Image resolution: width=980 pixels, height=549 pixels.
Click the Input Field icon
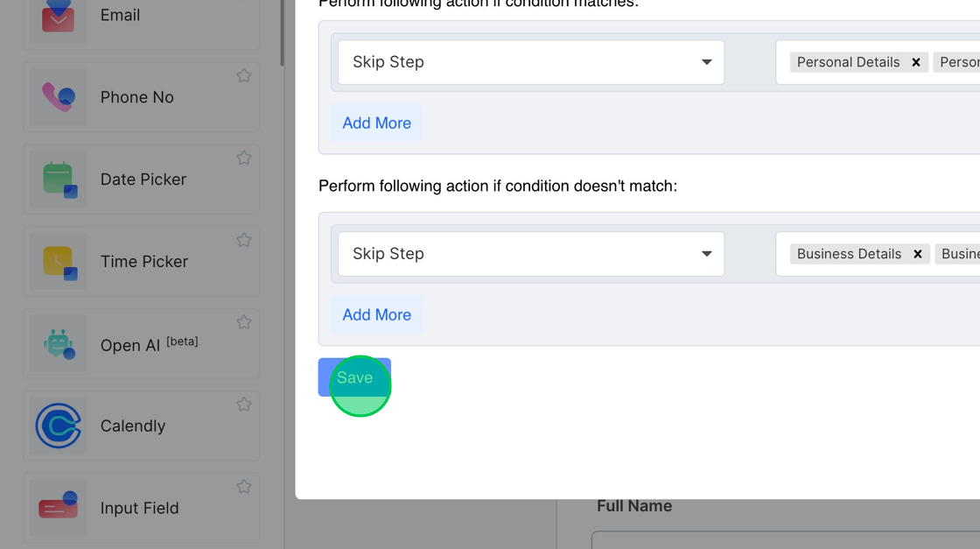point(58,508)
